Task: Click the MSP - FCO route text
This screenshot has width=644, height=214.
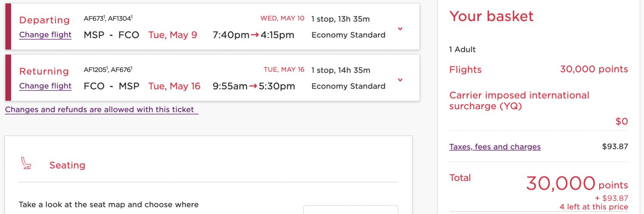Action: [x=111, y=35]
